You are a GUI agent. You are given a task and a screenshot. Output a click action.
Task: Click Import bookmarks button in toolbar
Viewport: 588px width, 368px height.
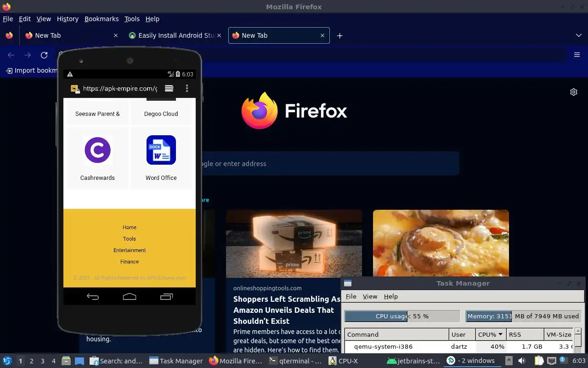pos(31,70)
